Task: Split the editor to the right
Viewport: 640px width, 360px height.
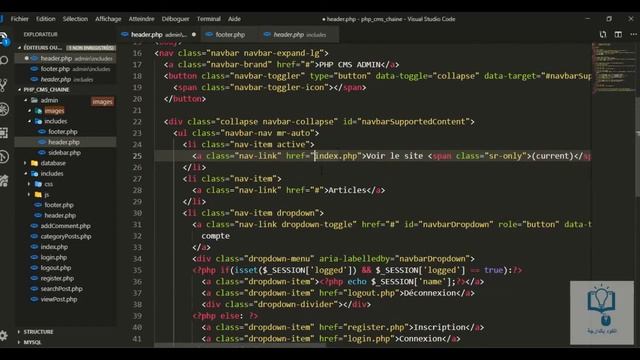Action: pyautogui.click(x=618, y=35)
